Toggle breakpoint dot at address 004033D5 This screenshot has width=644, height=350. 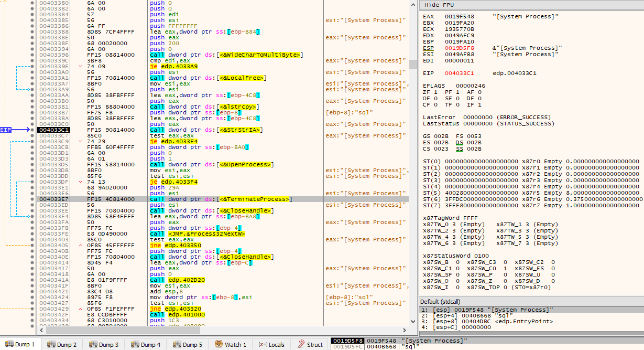point(33,164)
